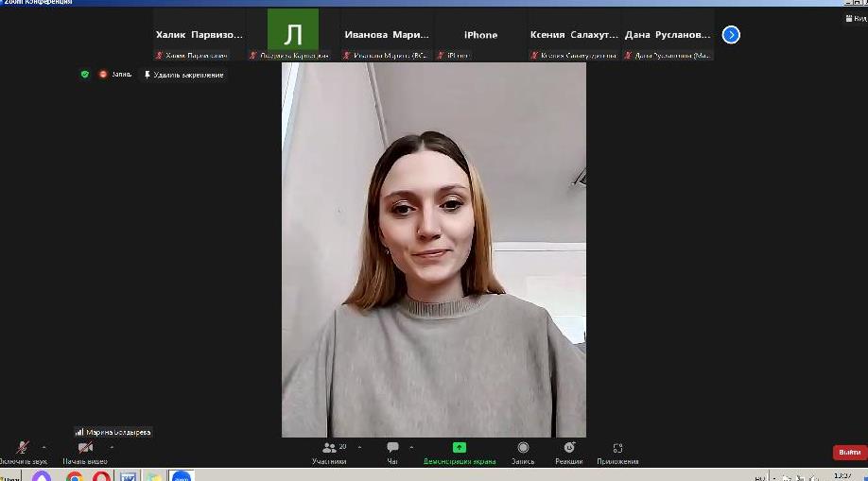Screen dimensions: 868x481
Task: Select Халик Парвизо participant tile
Action: point(199,35)
